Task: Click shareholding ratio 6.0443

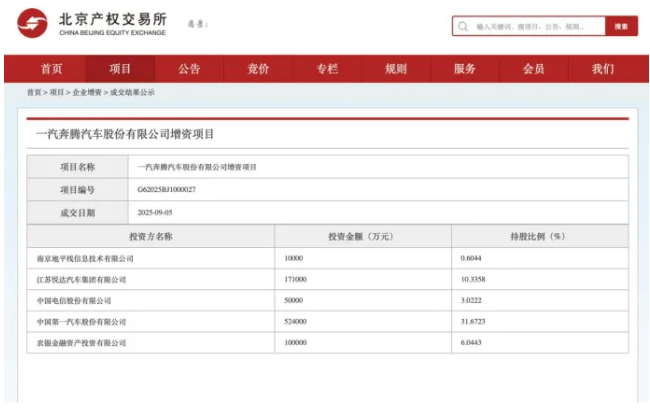Action: tap(471, 342)
